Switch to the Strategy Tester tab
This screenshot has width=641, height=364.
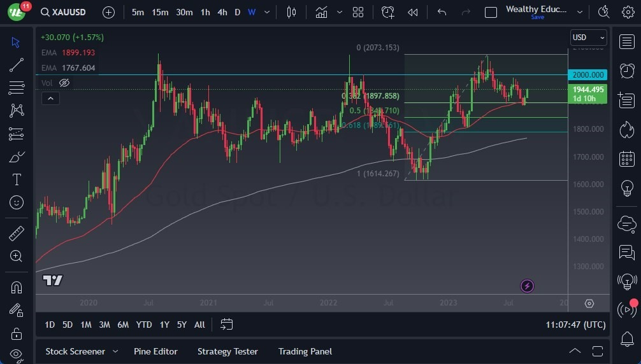[227, 351]
